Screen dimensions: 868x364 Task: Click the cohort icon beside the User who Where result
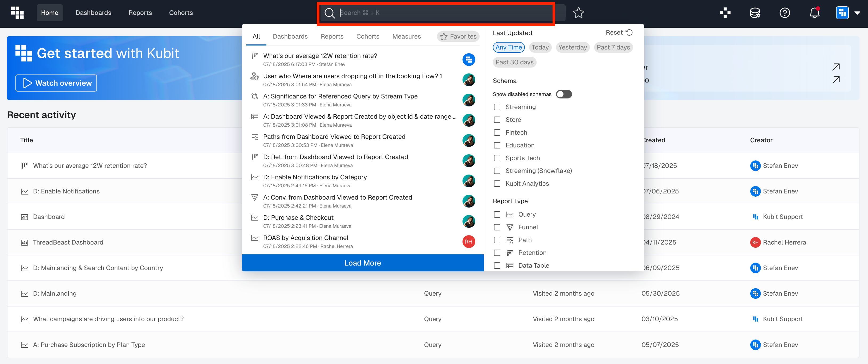click(x=254, y=76)
